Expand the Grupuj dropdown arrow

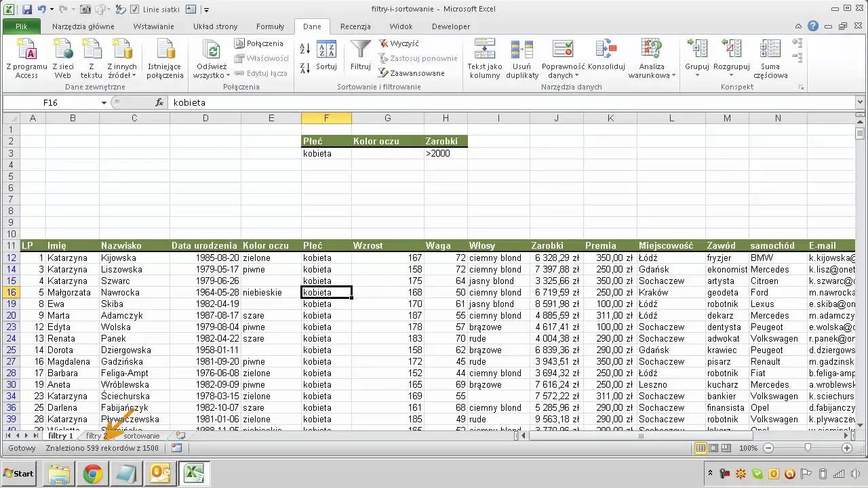(x=697, y=75)
